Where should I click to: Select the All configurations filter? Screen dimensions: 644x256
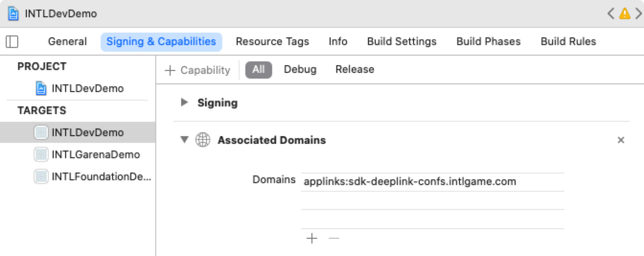pyautogui.click(x=259, y=70)
